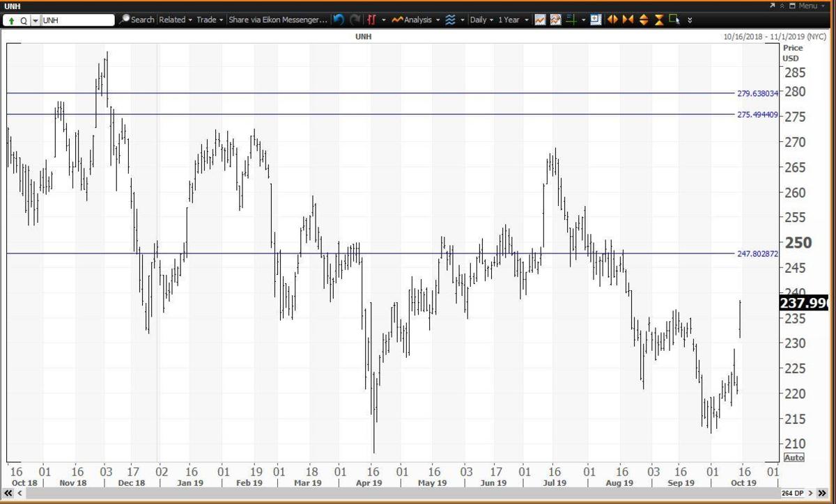Select the red bar chart-type icon

pos(372,19)
